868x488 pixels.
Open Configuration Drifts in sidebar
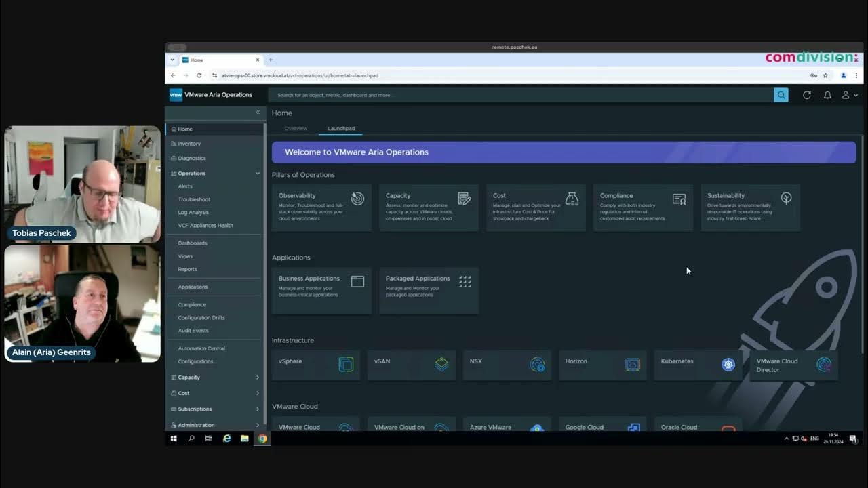[x=201, y=317]
